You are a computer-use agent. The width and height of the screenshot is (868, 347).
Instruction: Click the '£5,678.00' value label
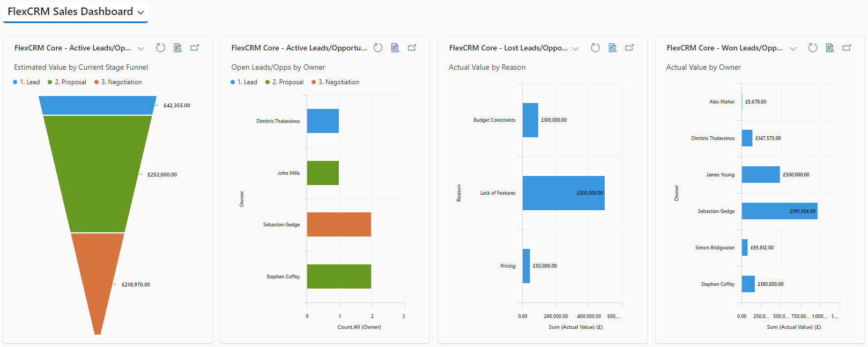click(755, 102)
